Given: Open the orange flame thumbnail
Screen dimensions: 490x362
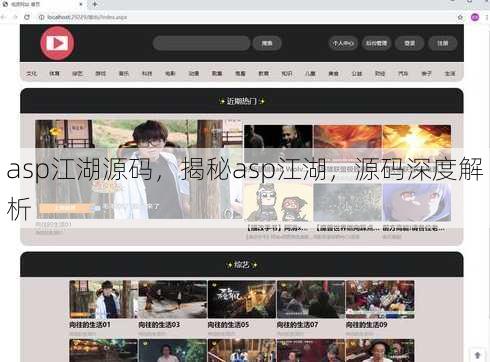Looking at the screenshot, I should (347, 143).
